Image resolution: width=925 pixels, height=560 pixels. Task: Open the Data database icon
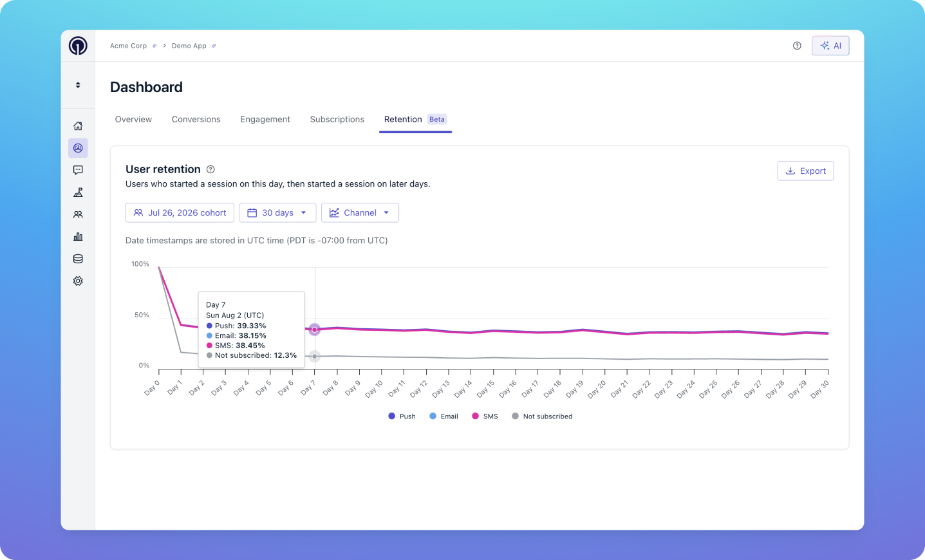78,259
